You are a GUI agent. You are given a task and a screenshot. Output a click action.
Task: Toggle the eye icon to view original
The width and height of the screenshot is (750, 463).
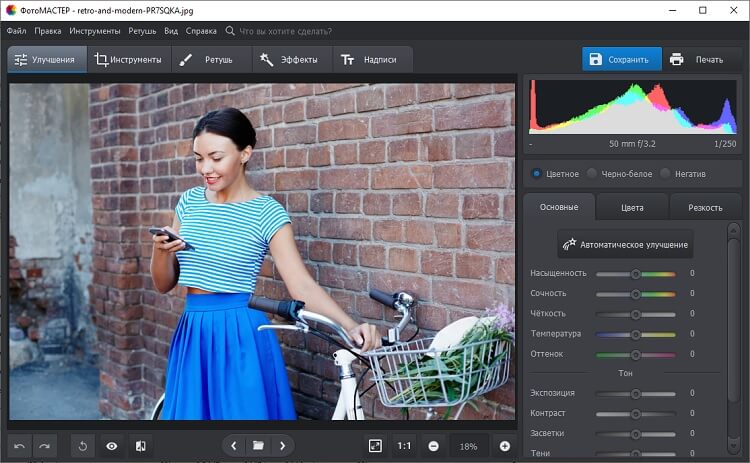point(111,446)
